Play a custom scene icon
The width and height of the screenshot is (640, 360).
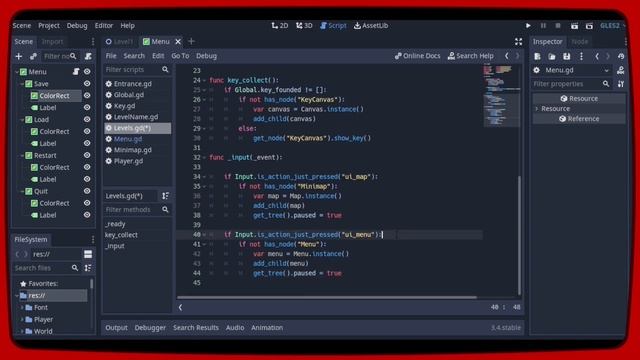pos(589,26)
